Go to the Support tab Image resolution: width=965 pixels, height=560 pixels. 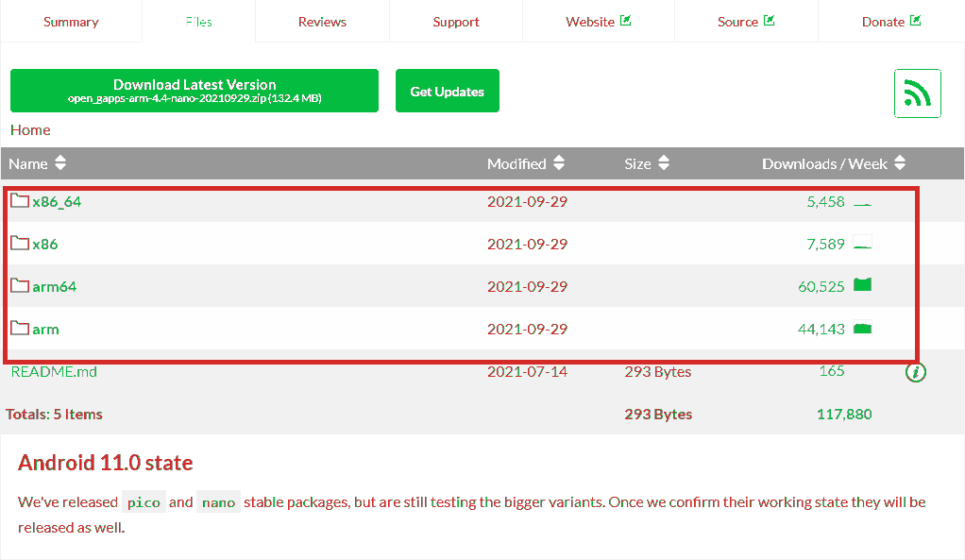coord(455,22)
